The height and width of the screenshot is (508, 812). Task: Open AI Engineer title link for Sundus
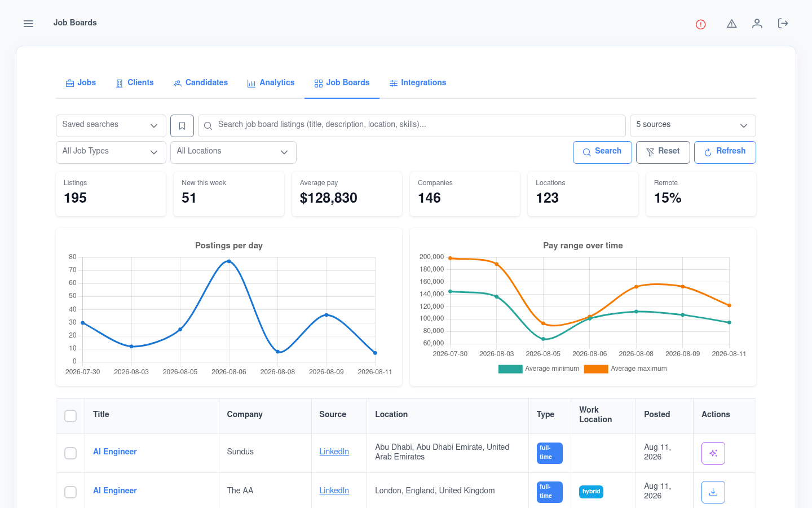pyautogui.click(x=115, y=452)
